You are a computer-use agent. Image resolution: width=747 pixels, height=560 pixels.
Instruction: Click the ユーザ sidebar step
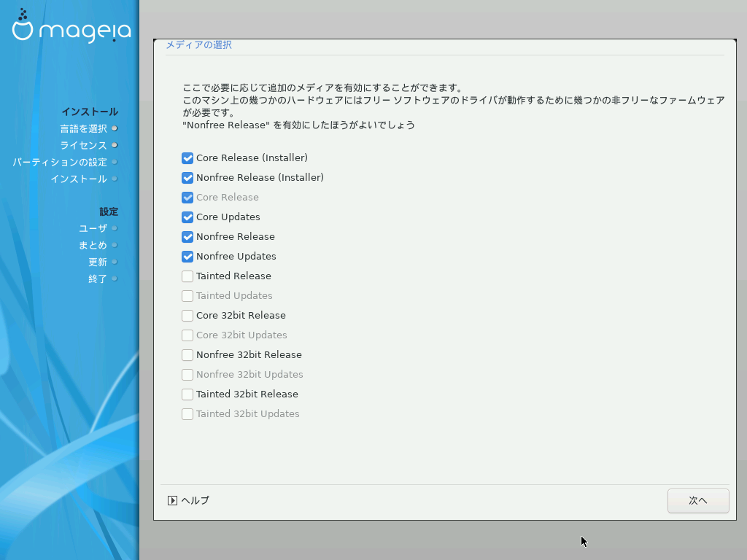point(93,228)
